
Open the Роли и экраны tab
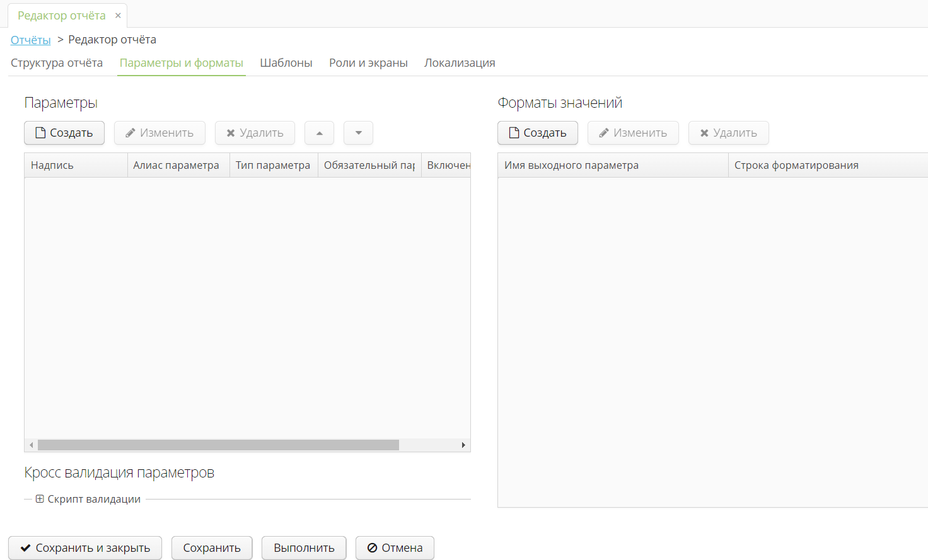pyautogui.click(x=368, y=63)
